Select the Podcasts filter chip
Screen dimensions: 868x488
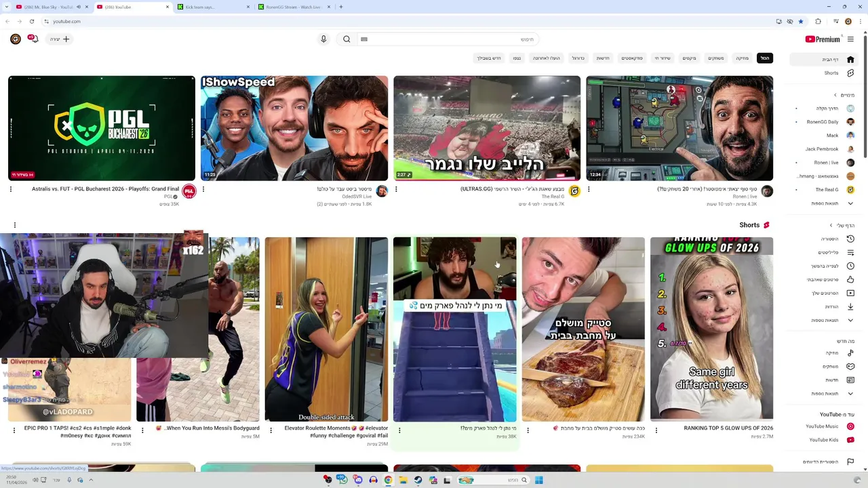(x=632, y=58)
